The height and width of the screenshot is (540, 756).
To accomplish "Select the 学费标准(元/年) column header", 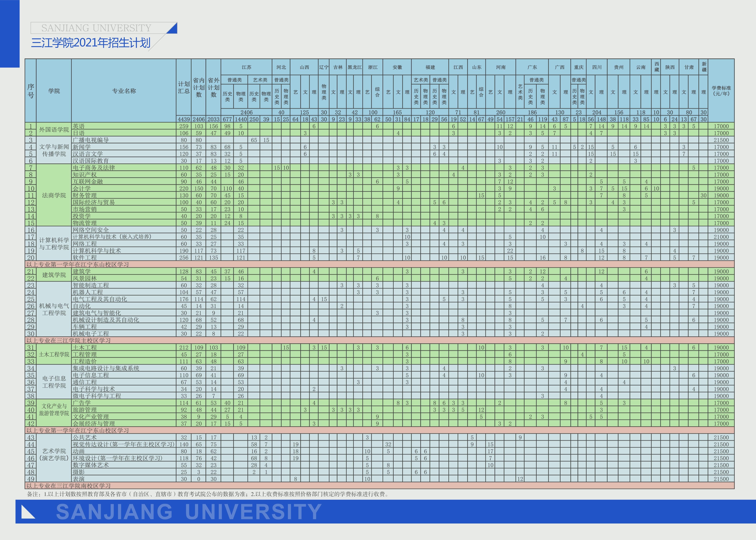I will coord(721,91).
